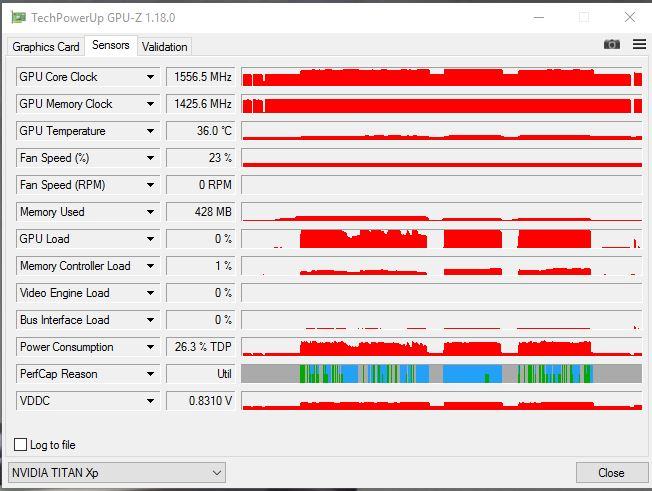Click the GPU Load history graph
This screenshot has width=652, height=491.
click(x=442, y=239)
